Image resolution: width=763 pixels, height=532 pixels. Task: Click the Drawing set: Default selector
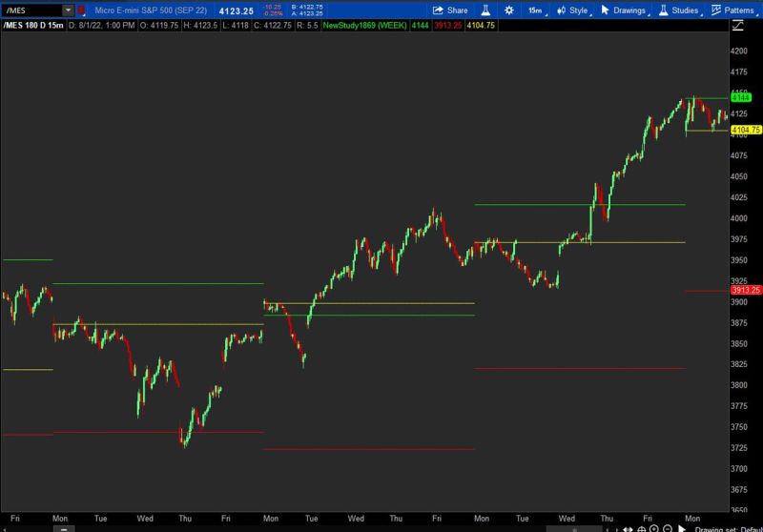click(x=729, y=529)
